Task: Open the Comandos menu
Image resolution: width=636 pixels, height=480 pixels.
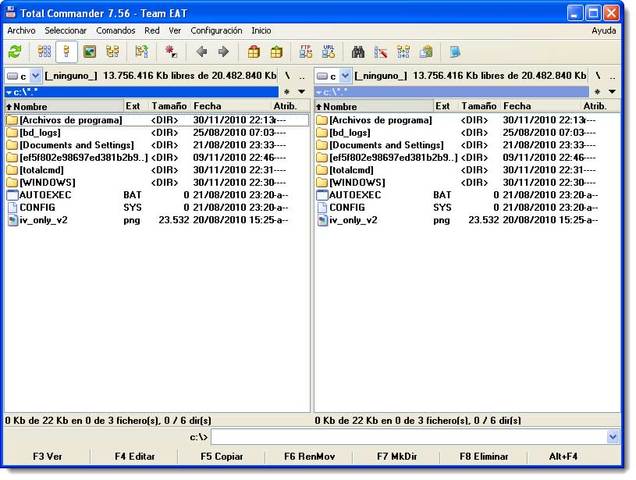Action: pos(116,30)
